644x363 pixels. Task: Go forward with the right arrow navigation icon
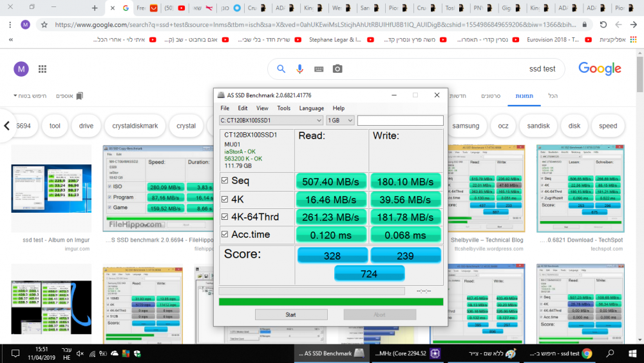(x=633, y=25)
